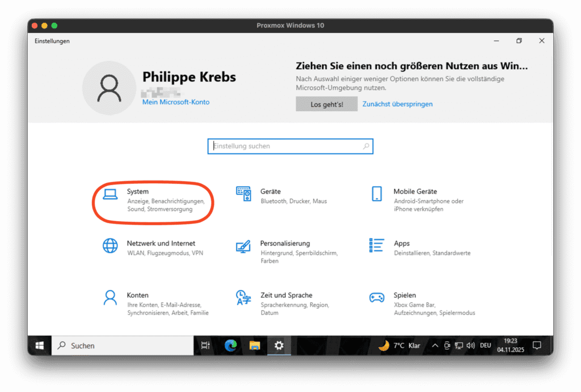
Task: Open the volume control in system tray
Action: pyautogui.click(x=470, y=345)
